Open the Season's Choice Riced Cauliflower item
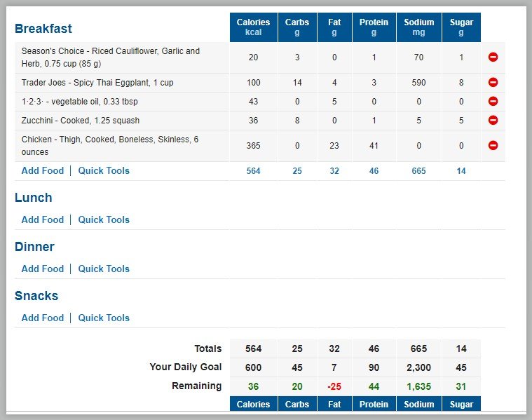Image resolution: width=532 pixels, height=420 pixels. [111, 57]
